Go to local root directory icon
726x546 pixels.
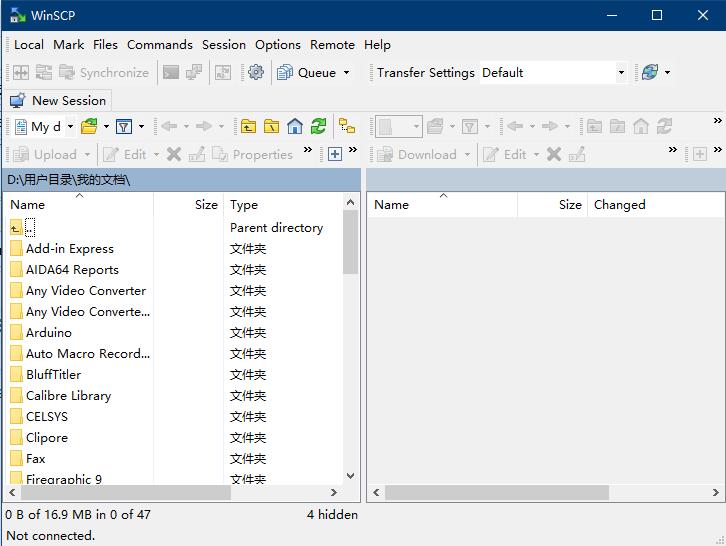[271, 126]
